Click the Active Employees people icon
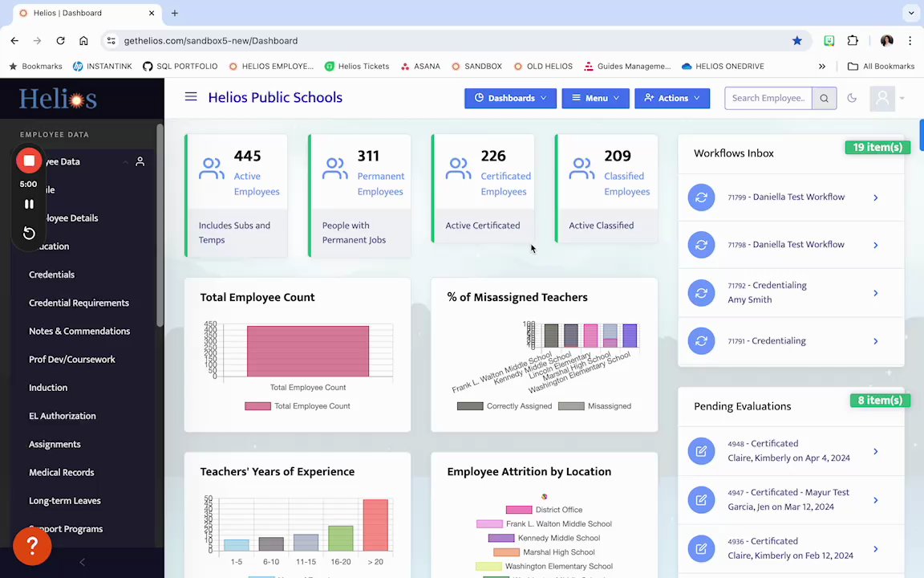The height and width of the screenshot is (578, 924). coord(212,168)
